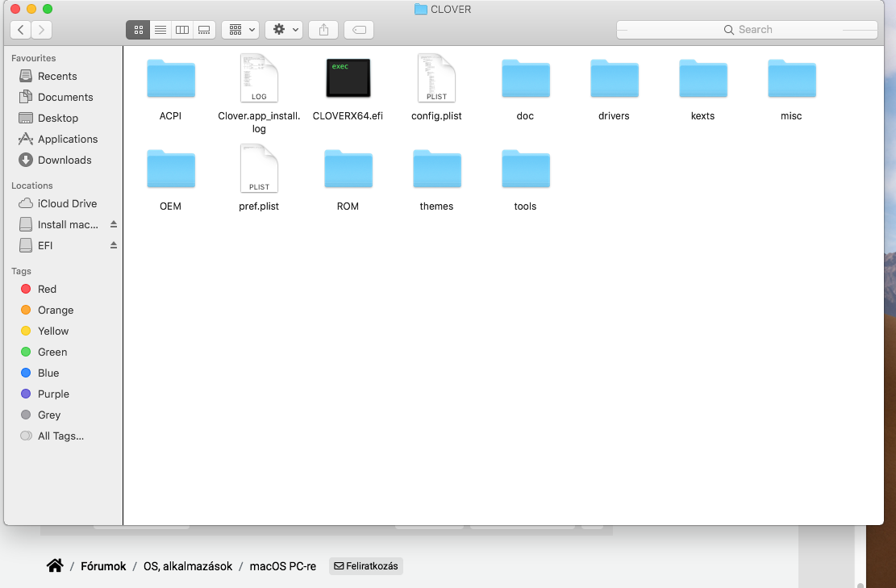Open the kexts folder

703,78
